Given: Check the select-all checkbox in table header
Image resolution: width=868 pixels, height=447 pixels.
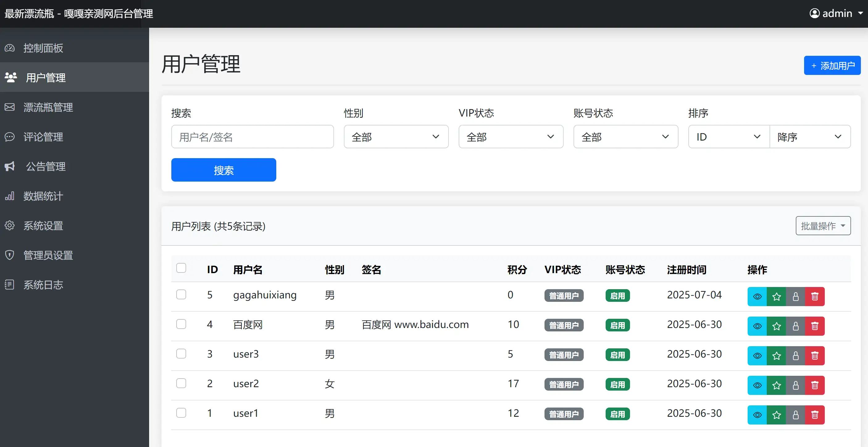Looking at the screenshot, I should (182, 268).
